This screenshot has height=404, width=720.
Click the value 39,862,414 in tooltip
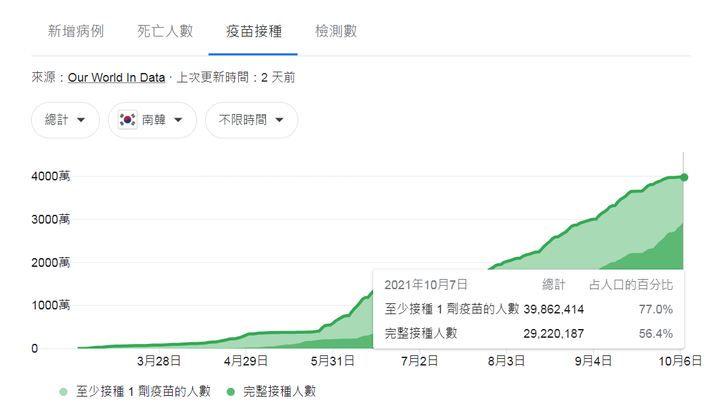[554, 309]
